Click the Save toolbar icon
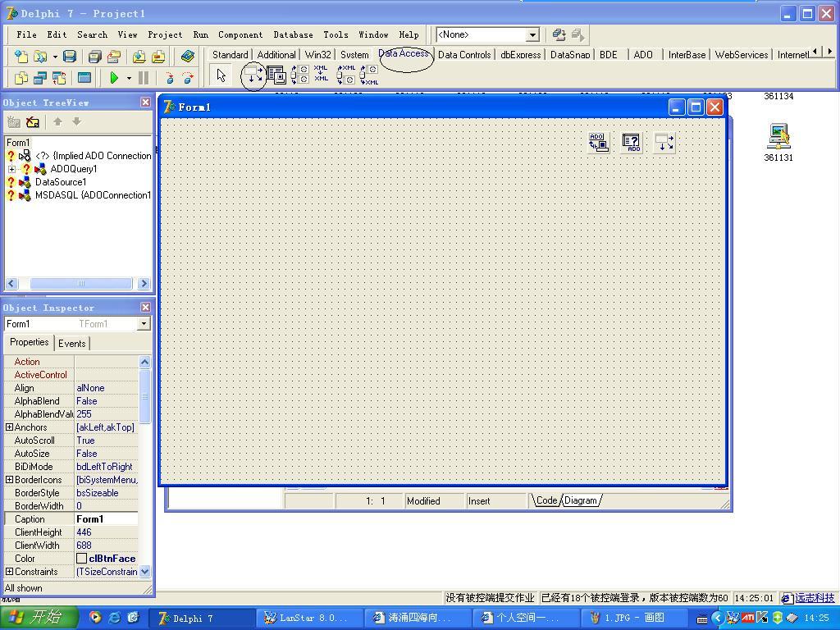Screen dimensions: 840x630 [x=70, y=57]
